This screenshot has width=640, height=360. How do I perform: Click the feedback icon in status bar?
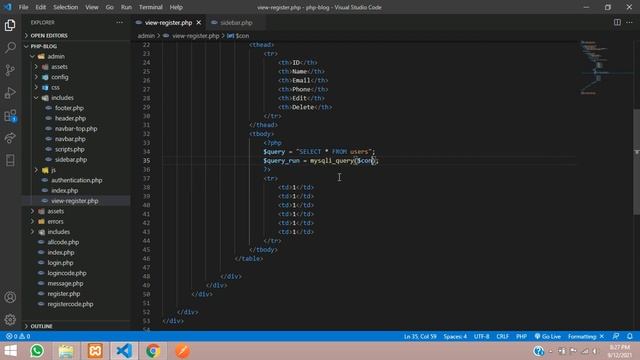point(616,336)
